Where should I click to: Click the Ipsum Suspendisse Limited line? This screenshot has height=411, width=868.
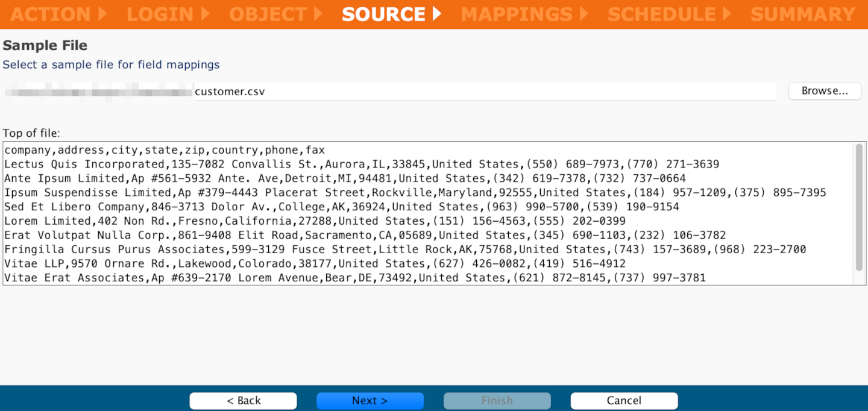tap(415, 193)
